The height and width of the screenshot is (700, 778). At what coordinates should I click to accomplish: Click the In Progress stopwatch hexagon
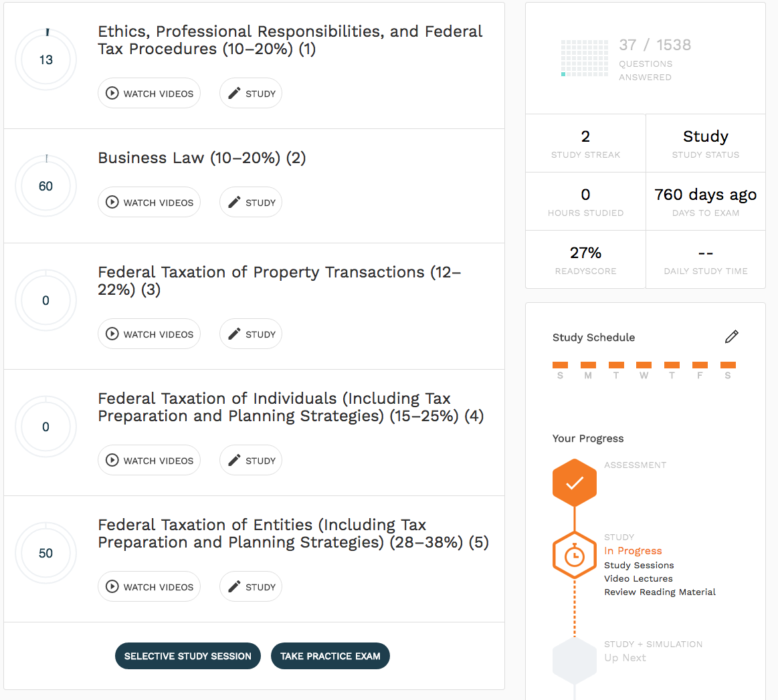coord(574,555)
